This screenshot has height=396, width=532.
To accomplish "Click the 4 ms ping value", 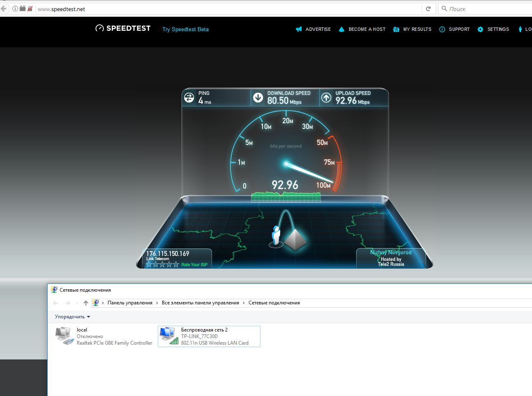I will pyautogui.click(x=205, y=101).
